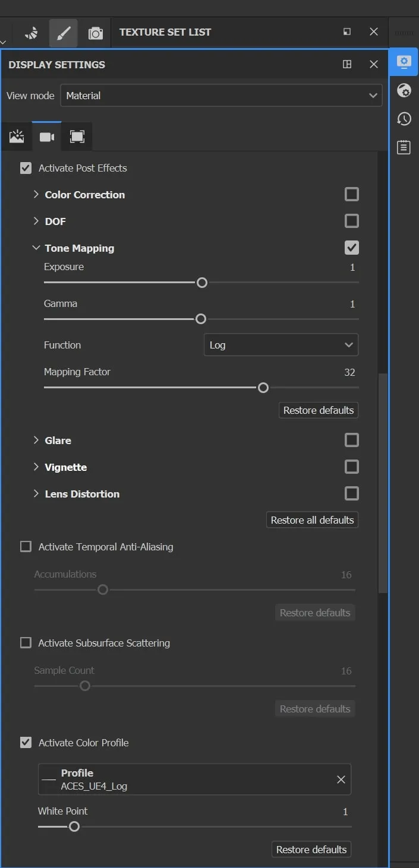Remove the ACES_UE4_Log profile with X
Screen dimensions: 419x868
(341, 780)
